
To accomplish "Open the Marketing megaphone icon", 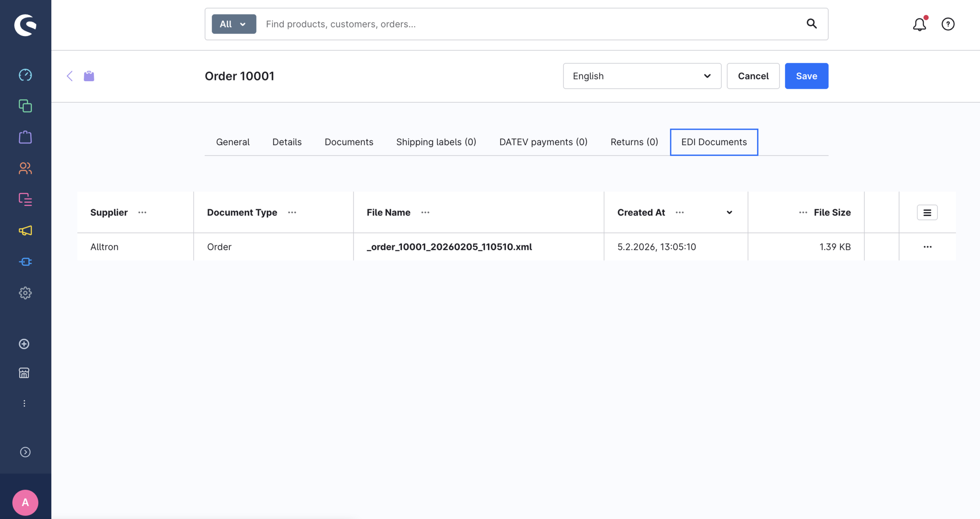I will 25,230.
